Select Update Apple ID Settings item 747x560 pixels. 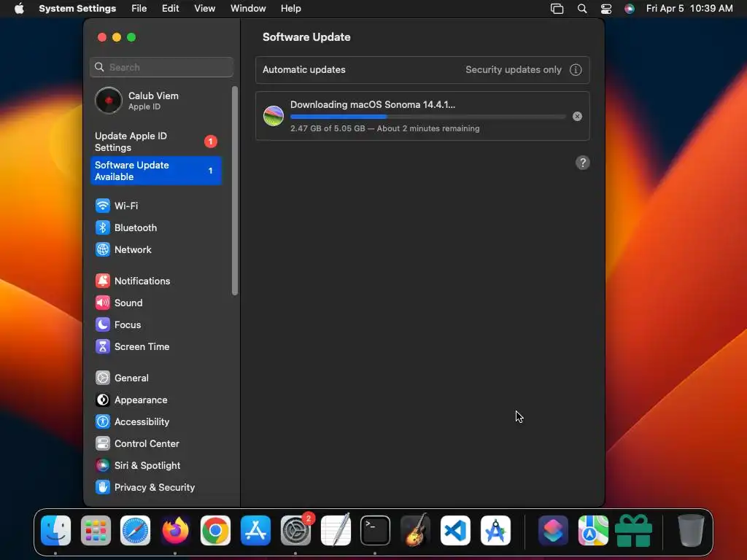point(156,142)
